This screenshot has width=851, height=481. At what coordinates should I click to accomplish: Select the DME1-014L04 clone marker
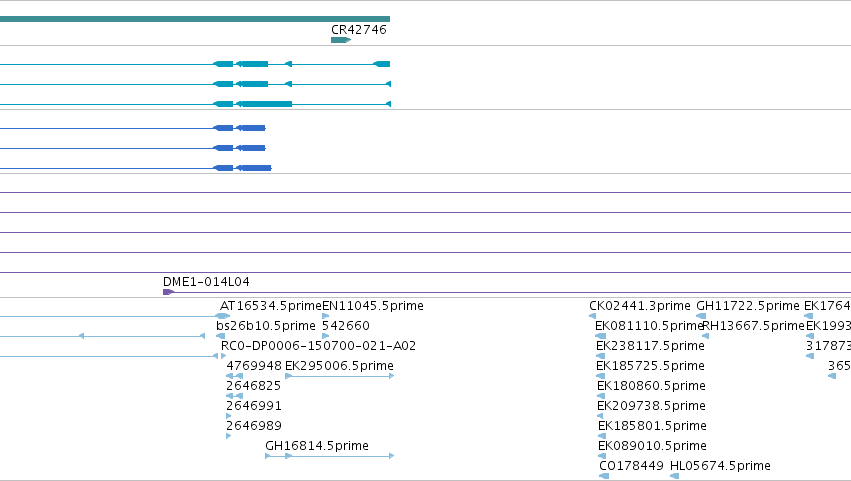coord(168,292)
